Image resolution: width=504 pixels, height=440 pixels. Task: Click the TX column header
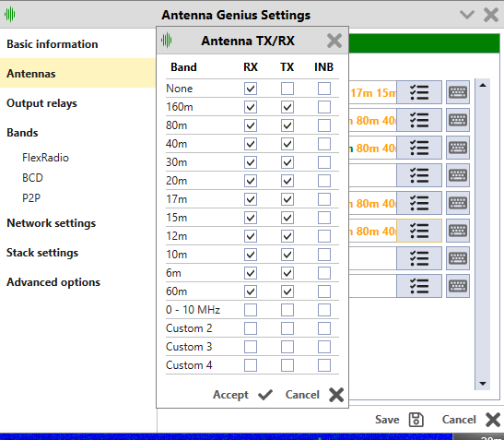[287, 67]
